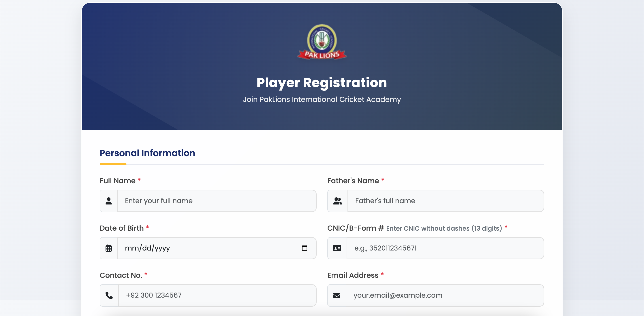Focus the Full Name input field
Viewport: 644px width, 316px height.
[216, 201]
